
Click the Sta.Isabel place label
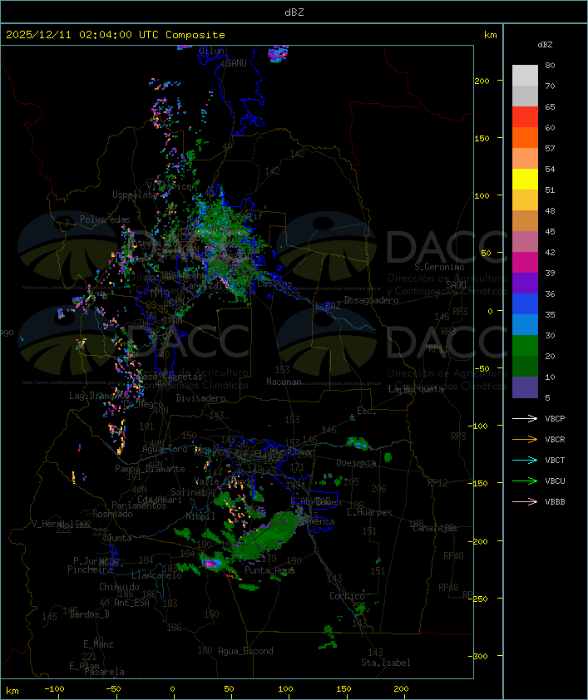pos(386,663)
